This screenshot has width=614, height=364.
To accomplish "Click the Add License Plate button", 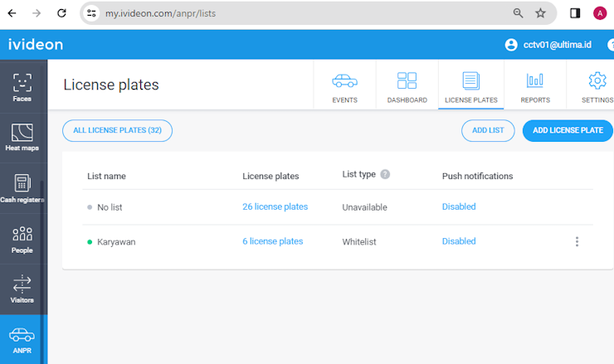I will coord(568,130).
